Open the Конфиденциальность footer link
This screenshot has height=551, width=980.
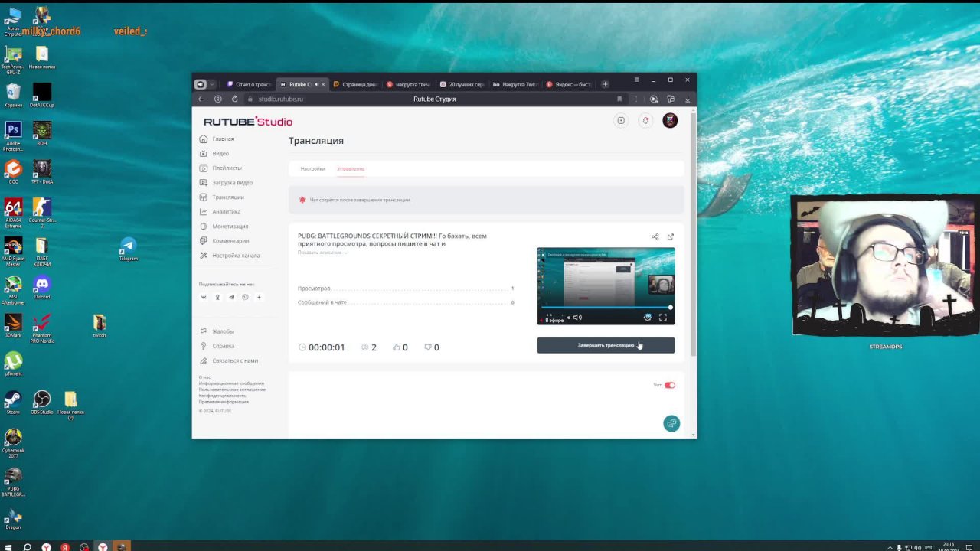point(223,396)
